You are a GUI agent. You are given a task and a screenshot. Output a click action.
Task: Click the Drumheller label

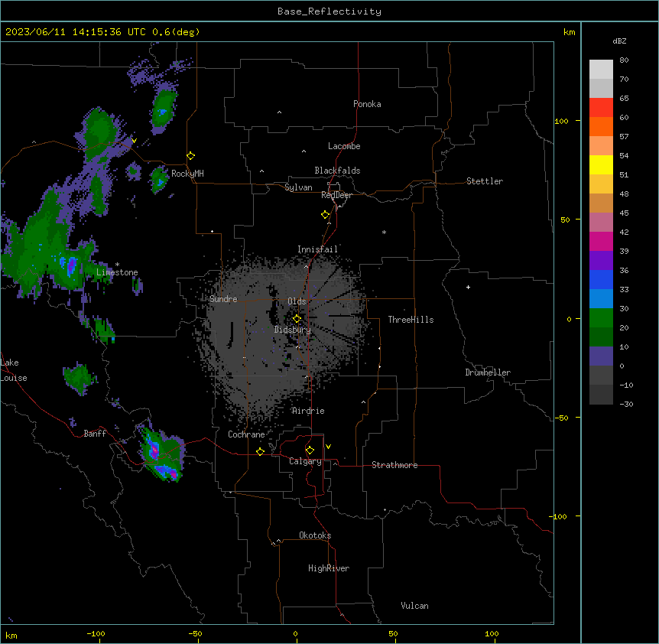[x=488, y=372]
